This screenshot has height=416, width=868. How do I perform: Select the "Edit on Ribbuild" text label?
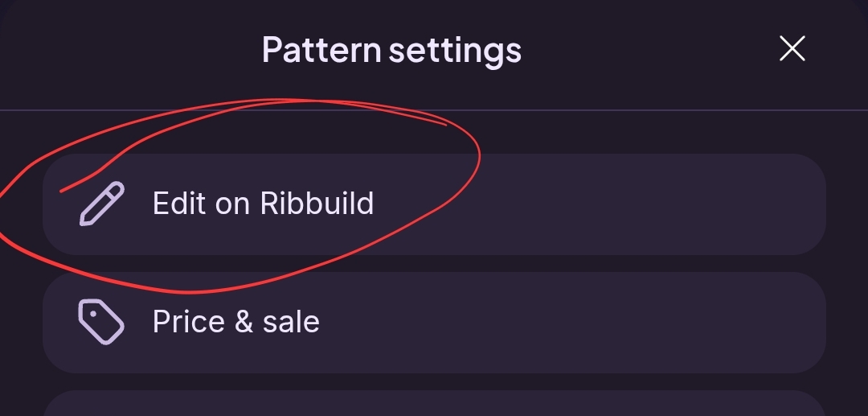pos(263,204)
